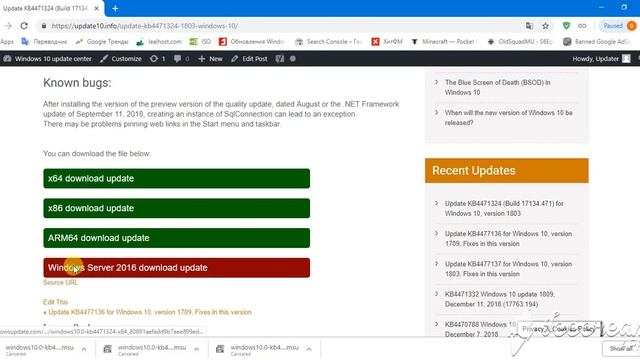This screenshot has height=360, width=640.
Task: Open the Переводчик bookmark
Action: tap(44, 42)
